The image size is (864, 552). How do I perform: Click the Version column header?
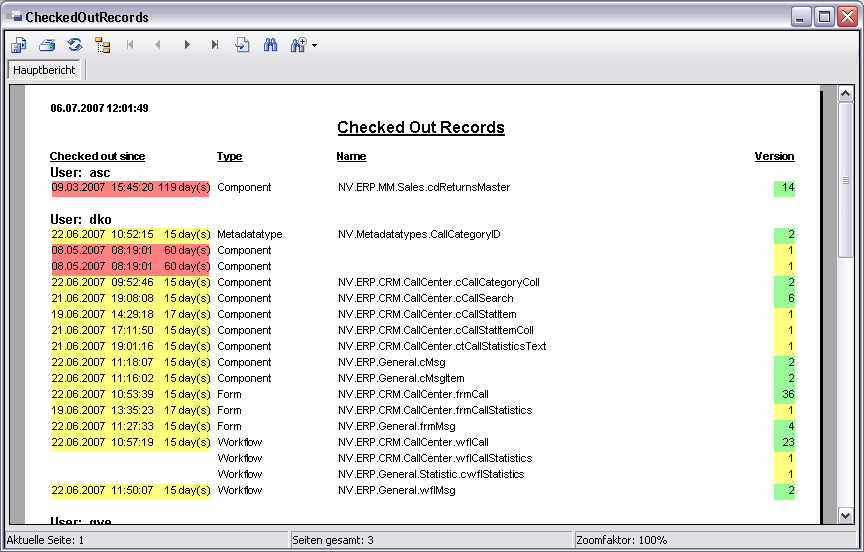tap(774, 156)
